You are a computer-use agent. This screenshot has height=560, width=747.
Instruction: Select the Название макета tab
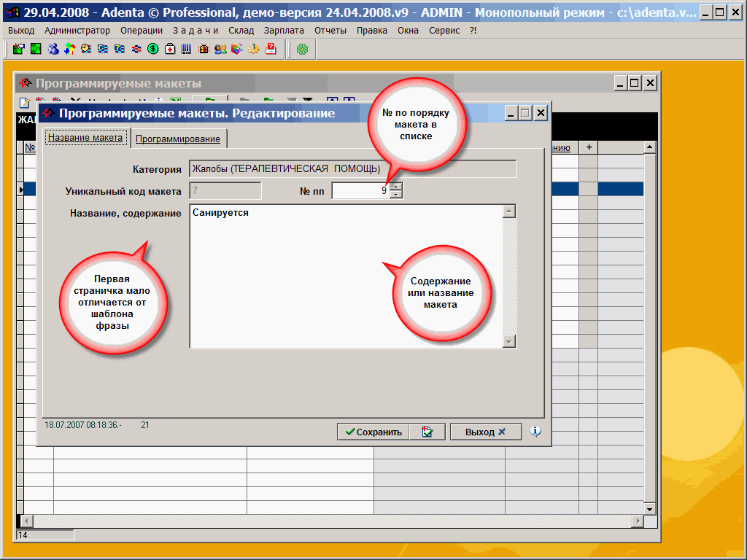pyautogui.click(x=85, y=138)
